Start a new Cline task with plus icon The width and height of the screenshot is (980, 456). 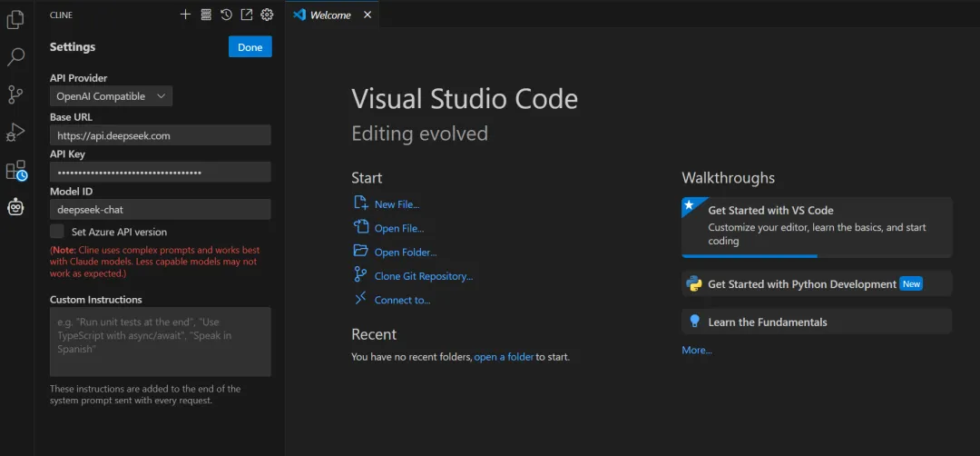tap(185, 15)
